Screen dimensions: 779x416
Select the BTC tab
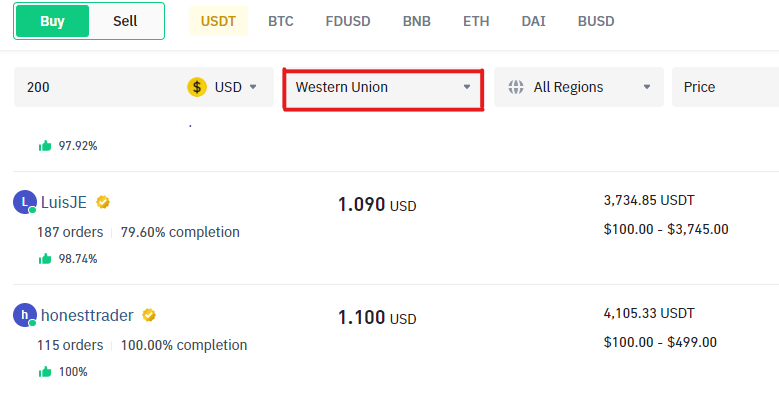[x=281, y=21]
